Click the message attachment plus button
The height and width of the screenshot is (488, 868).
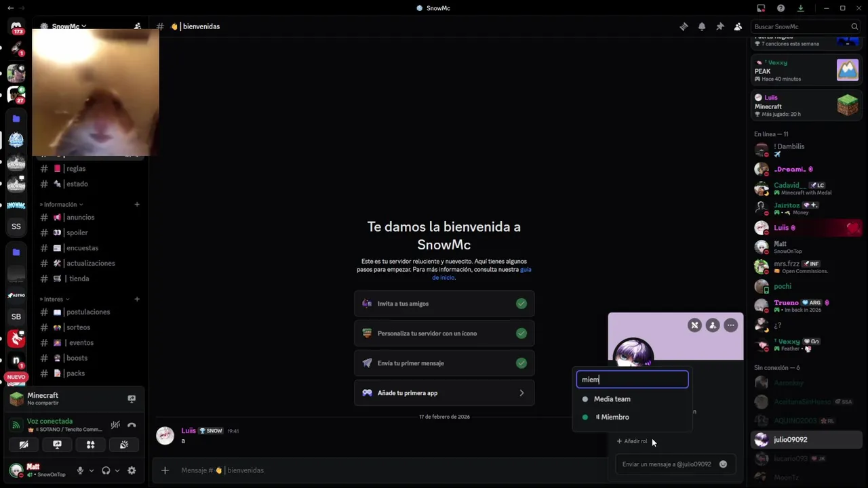165,470
